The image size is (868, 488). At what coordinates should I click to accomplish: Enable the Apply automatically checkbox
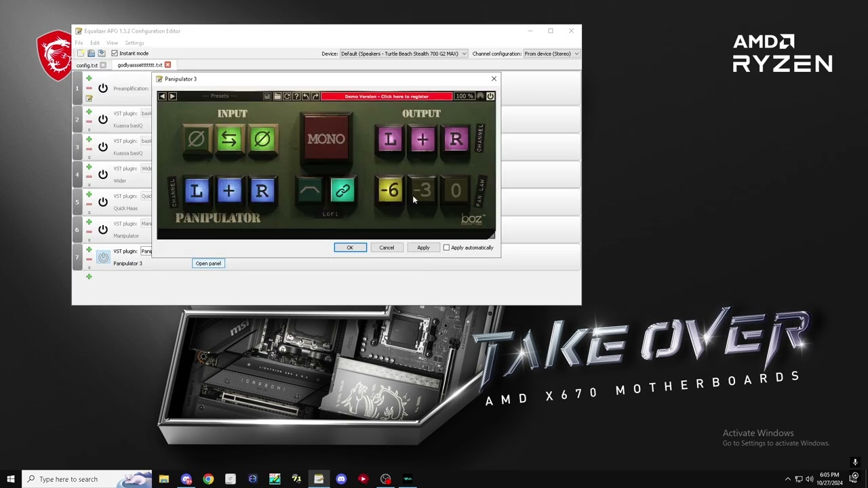(446, 247)
